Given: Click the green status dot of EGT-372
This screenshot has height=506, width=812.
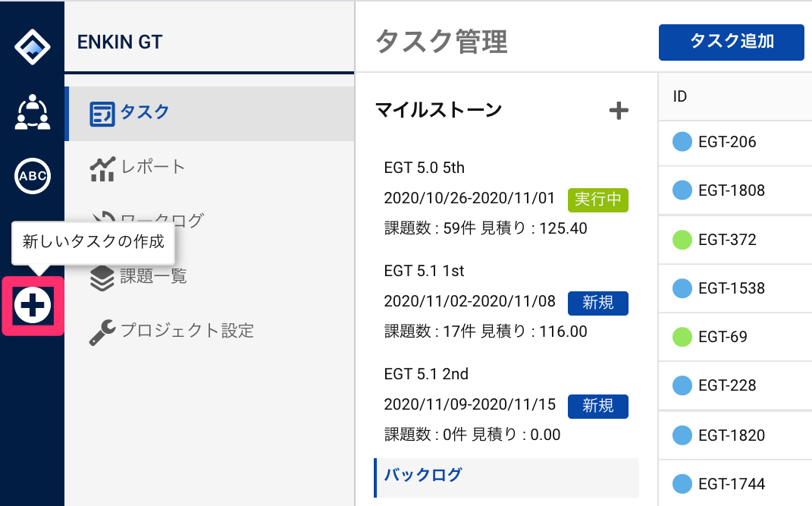Looking at the screenshot, I should pos(682,240).
